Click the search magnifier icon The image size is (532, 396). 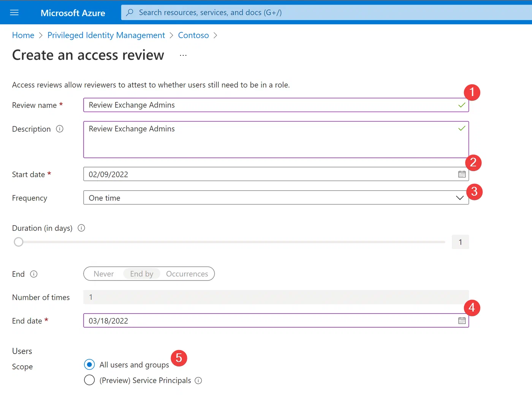click(x=130, y=13)
